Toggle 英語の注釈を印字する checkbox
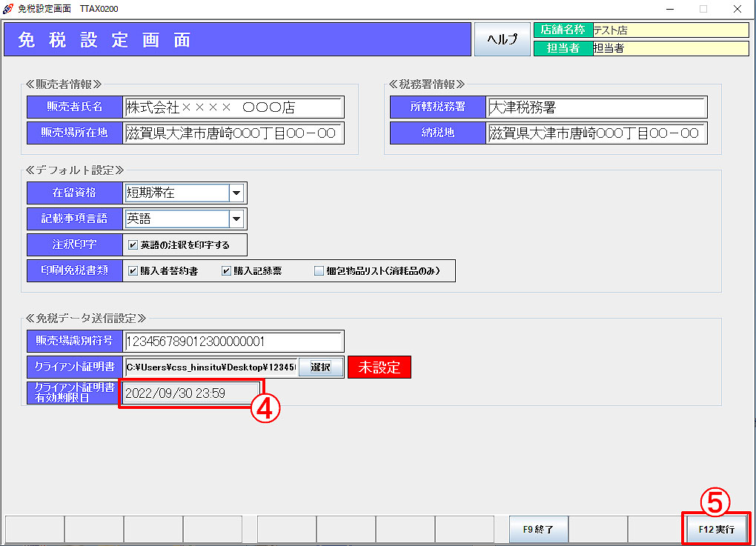 point(133,244)
